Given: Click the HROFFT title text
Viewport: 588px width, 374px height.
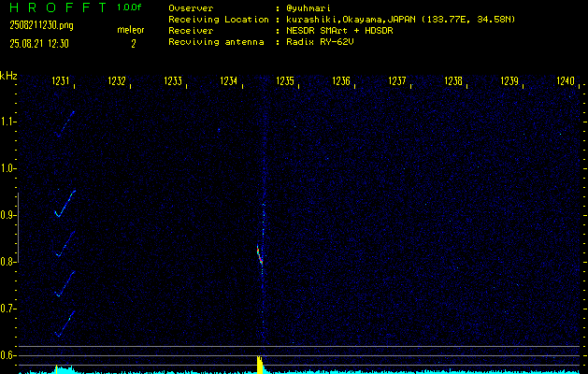Looking at the screenshot, I should [x=58, y=7].
